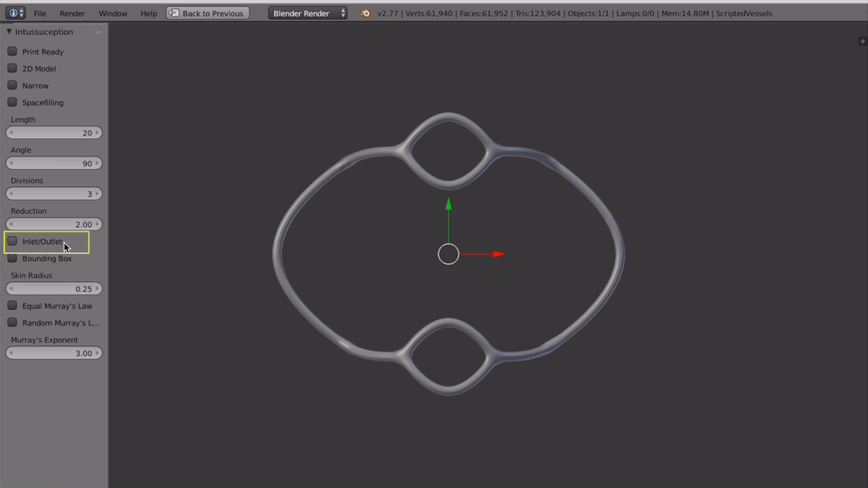The image size is (868, 488).
Task: Enable the 2D Model checkbox
Action: [12, 68]
